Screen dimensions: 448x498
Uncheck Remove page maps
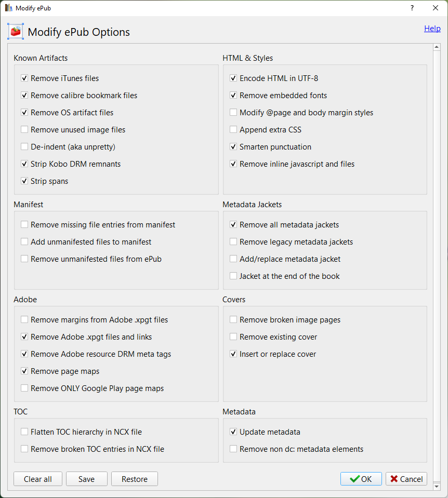pos(24,371)
